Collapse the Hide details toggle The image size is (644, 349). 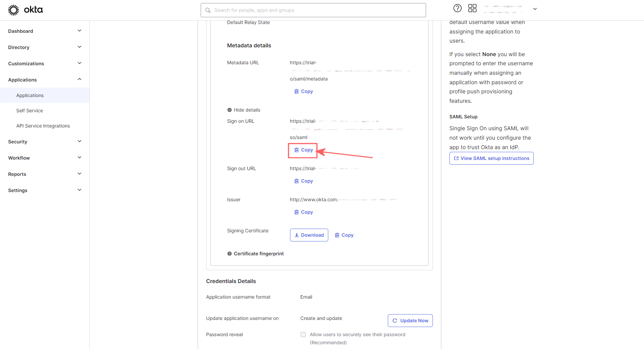point(244,110)
